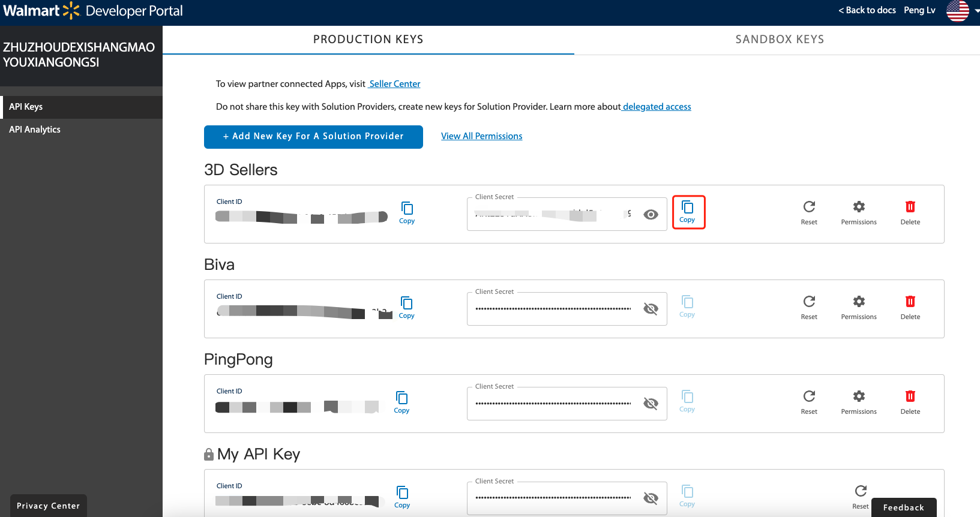
Task: Open Permissions for Biva
Action: [x=859, y=308]
